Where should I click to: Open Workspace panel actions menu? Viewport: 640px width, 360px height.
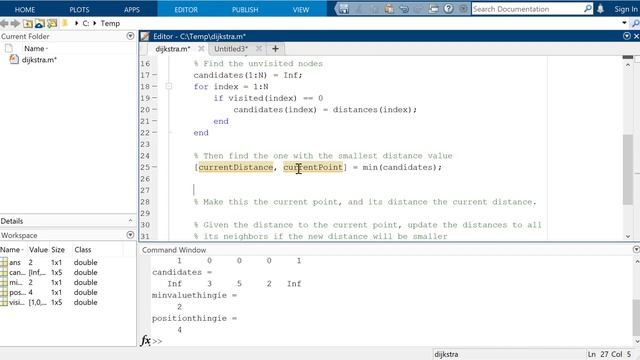(x=130, y=235)
